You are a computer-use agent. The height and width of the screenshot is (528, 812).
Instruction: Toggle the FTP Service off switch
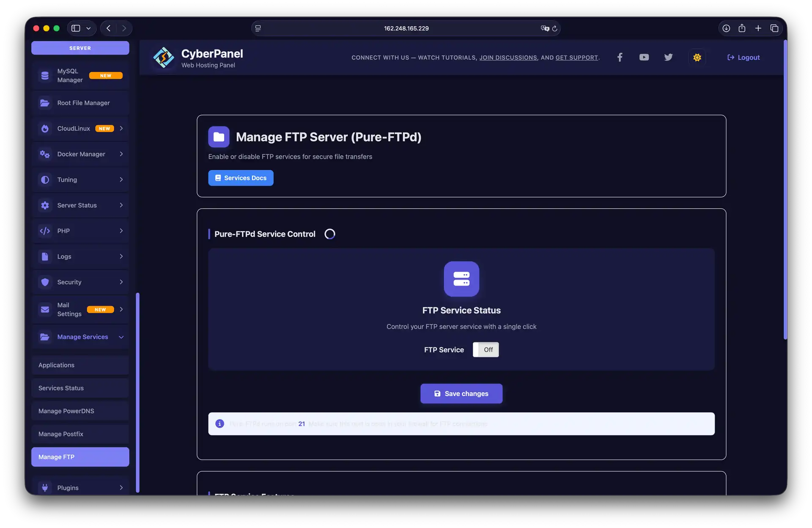(x=486, y=349)
